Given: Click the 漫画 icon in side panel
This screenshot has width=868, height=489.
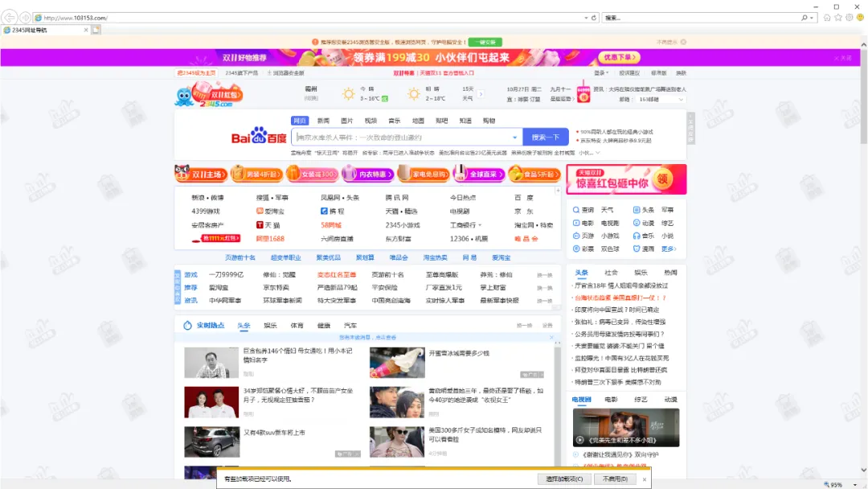Looking at the screenshot, I should point(637,249).
